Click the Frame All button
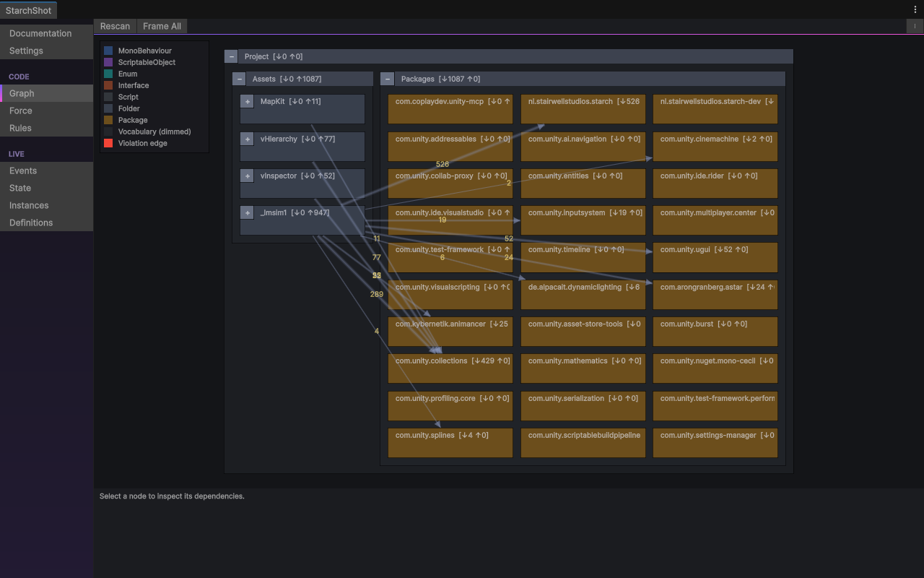 click(x=162, y=26)
